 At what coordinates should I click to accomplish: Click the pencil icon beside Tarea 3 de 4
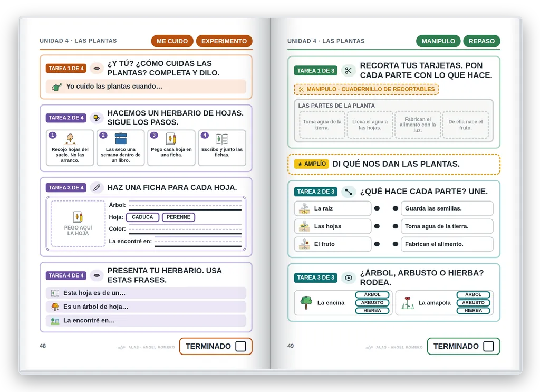click(x=97, y=188)
